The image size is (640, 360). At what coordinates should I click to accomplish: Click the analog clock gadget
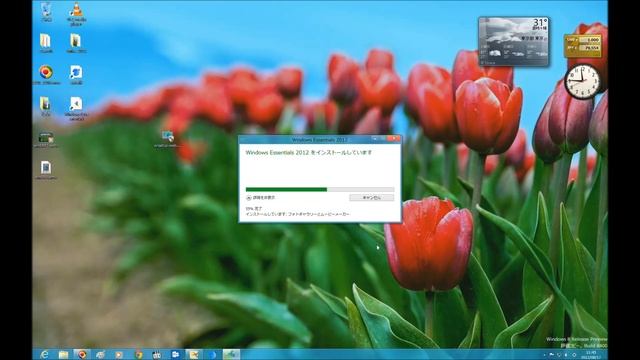(x=582, y=81)
